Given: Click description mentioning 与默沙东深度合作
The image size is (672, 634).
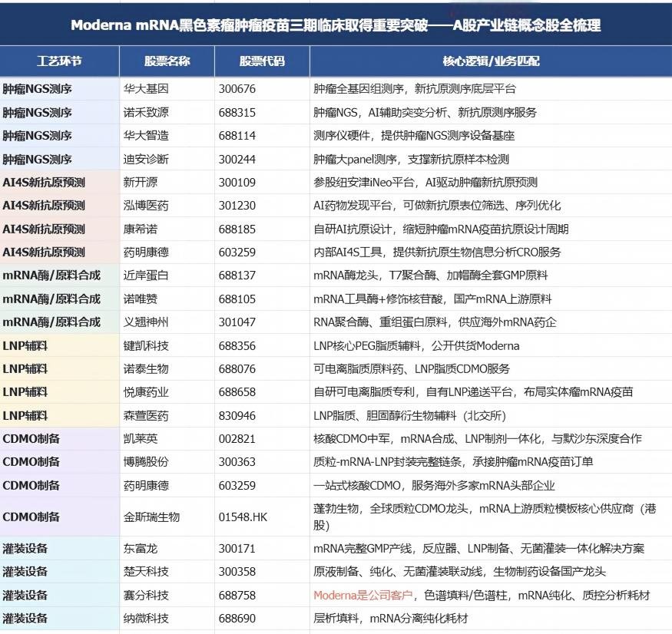Looking at the screenshot, I should pyautogui.click(x=478, y=439).
